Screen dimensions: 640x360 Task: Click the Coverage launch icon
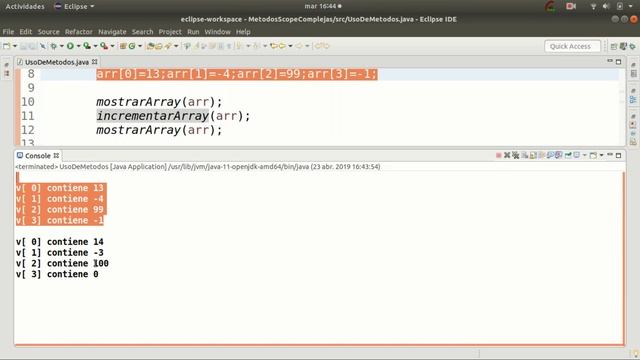(x=87, y=46)
